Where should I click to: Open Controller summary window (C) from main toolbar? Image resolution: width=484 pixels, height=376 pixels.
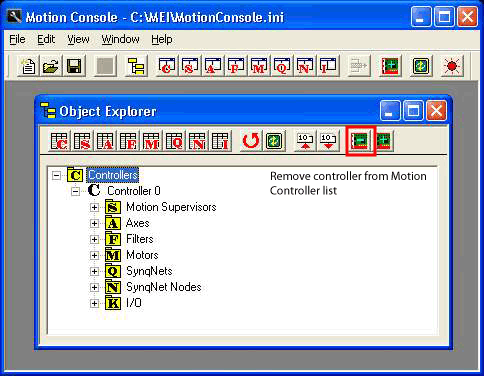[167, 66]
